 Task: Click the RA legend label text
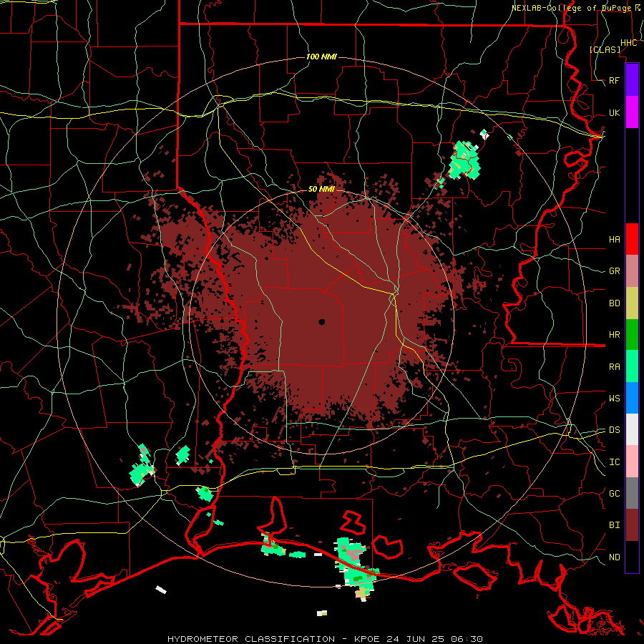[x=614, y=366]
